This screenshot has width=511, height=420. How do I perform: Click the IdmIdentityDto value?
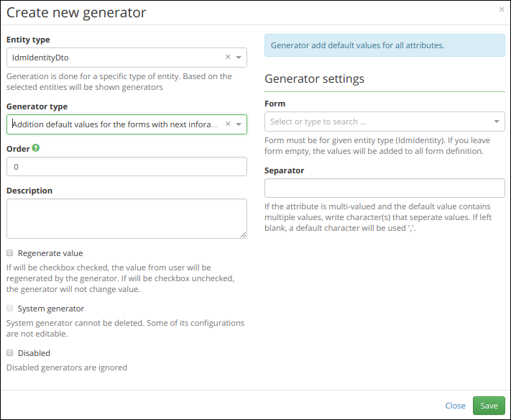(40, 58)
